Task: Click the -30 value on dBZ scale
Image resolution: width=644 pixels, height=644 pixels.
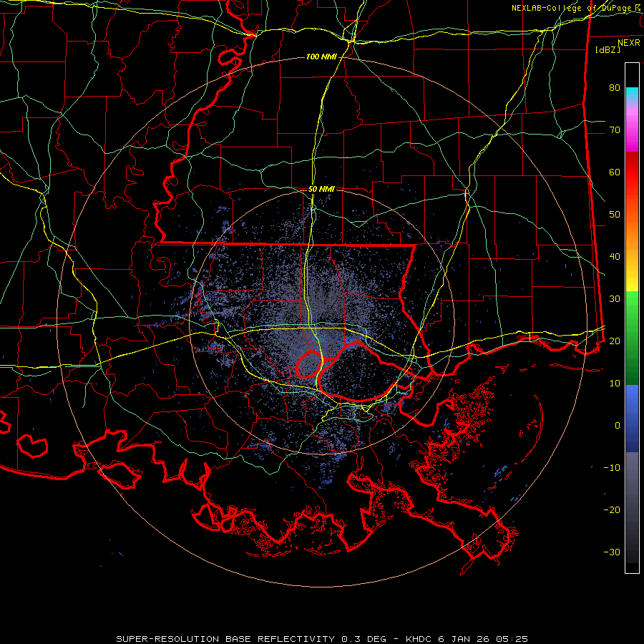Action: [612, 552]
